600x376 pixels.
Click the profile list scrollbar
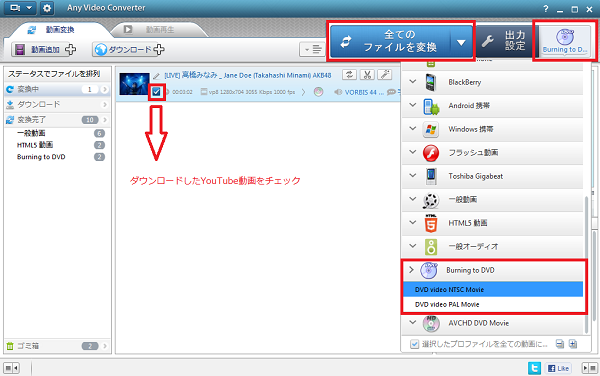point(586,264)
